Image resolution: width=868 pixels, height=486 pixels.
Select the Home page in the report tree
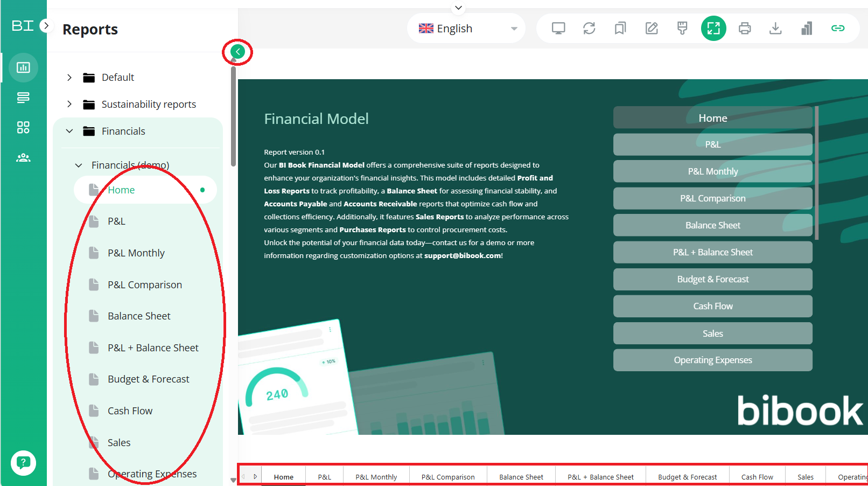pyautogui.click(x=145, y=190)
